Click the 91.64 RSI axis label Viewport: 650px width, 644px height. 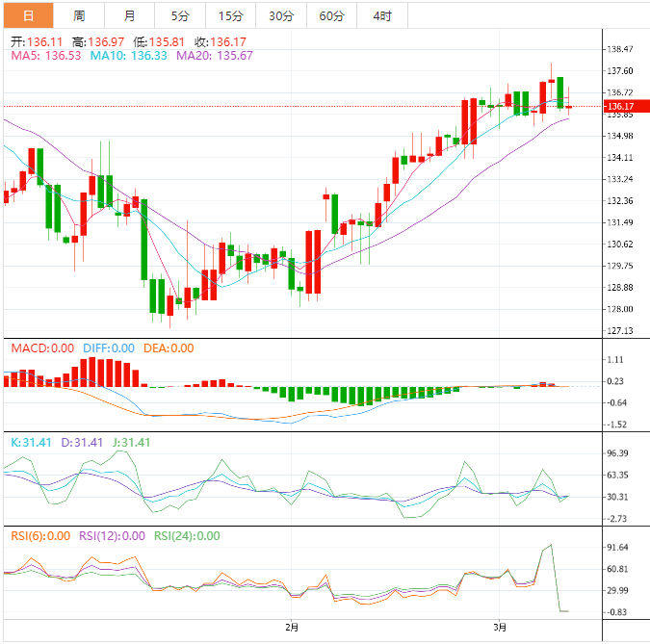point(617,548)
